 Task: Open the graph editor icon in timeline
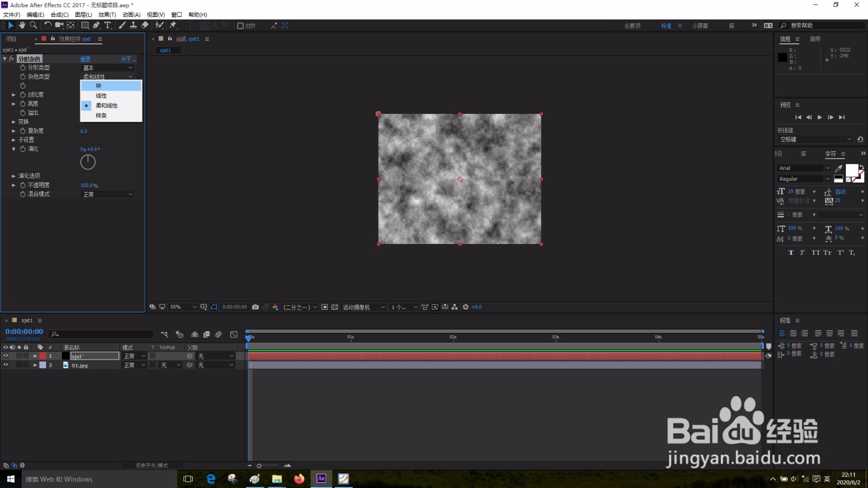pyautogui.click(x=234, y=335)
